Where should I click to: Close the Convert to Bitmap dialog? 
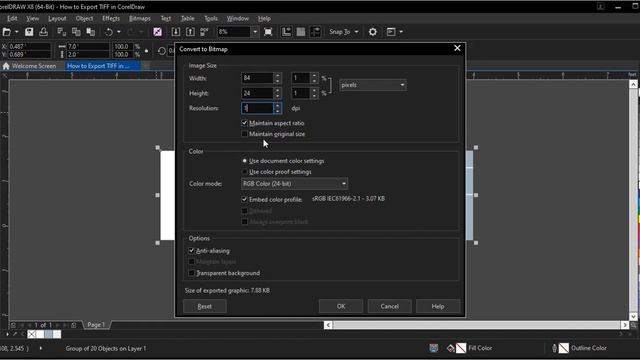[x=457, y=48]
